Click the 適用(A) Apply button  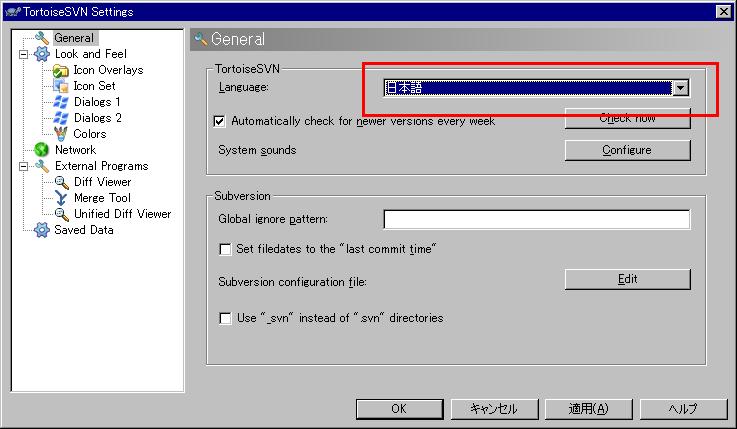(588, 409)
